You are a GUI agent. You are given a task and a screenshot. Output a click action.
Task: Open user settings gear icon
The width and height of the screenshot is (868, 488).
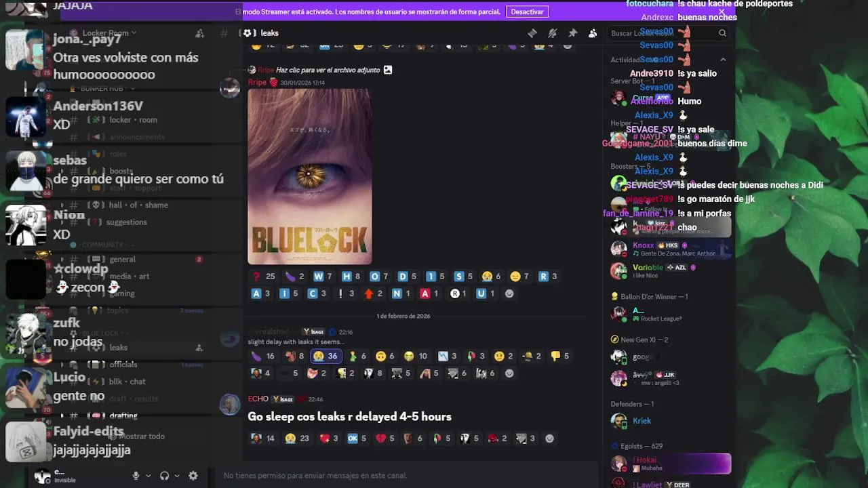(x=193, y=476)
